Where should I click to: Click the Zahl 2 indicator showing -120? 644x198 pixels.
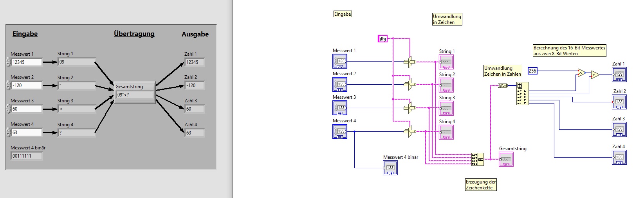tap(194, 85)
